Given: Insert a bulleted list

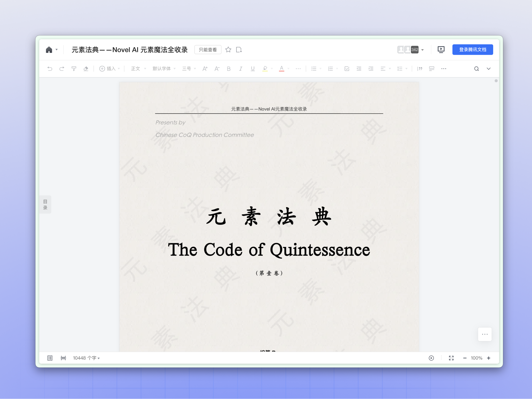Looking at the screenshot, I should click(314, 69).
